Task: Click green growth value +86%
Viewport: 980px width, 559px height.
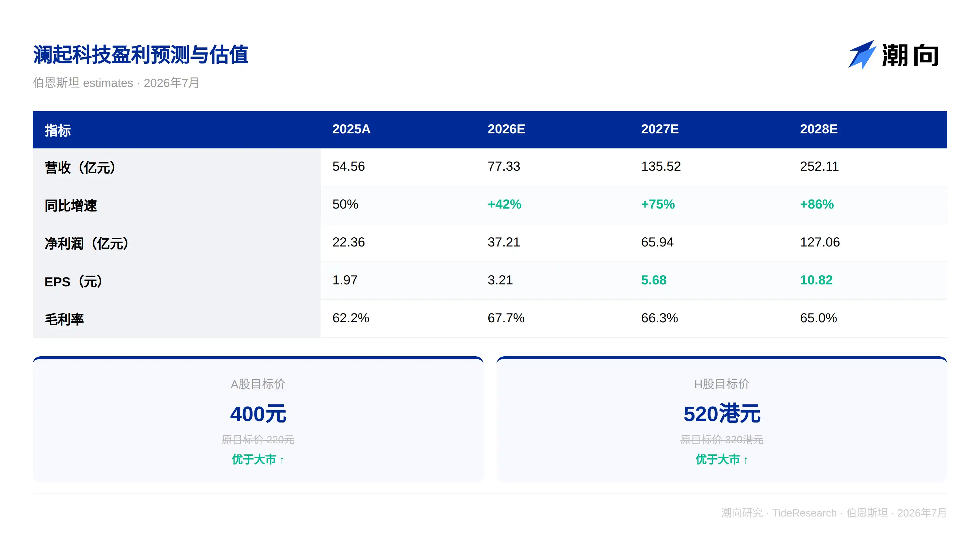Action: 817,204
